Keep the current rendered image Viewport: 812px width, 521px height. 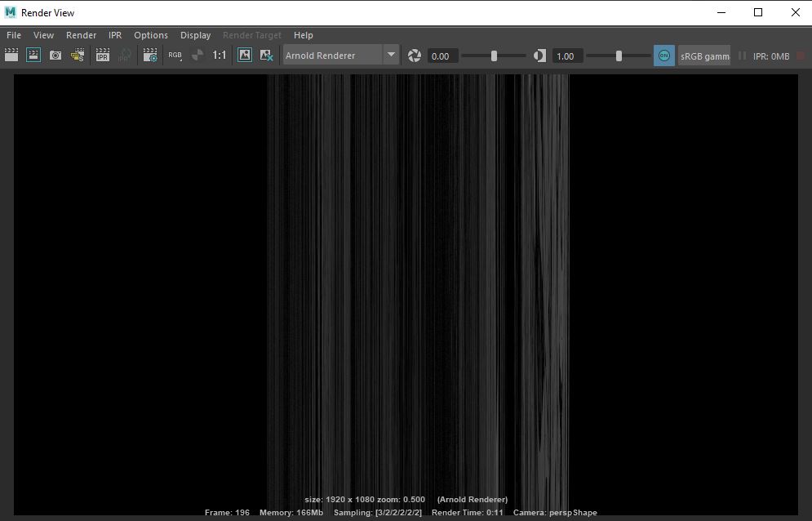pyautogui.click(x=244, y=55)
